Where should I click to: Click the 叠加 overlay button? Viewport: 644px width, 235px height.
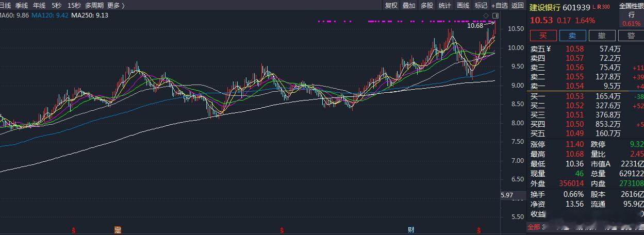[x=409, y=5]
